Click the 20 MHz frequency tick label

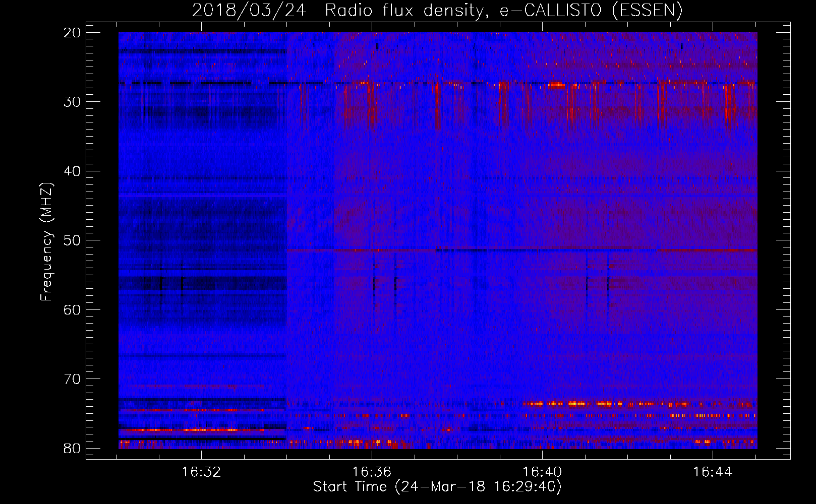pos(73,33)
